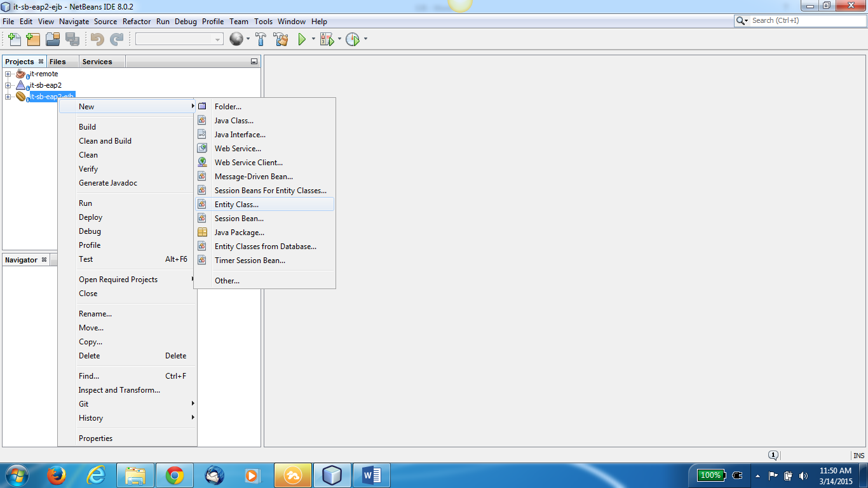Choose Web Service Client... menu item
Image resolution: width=868 pixels, height=488 pixels.
pyautogui.click(x=264, y=163)
